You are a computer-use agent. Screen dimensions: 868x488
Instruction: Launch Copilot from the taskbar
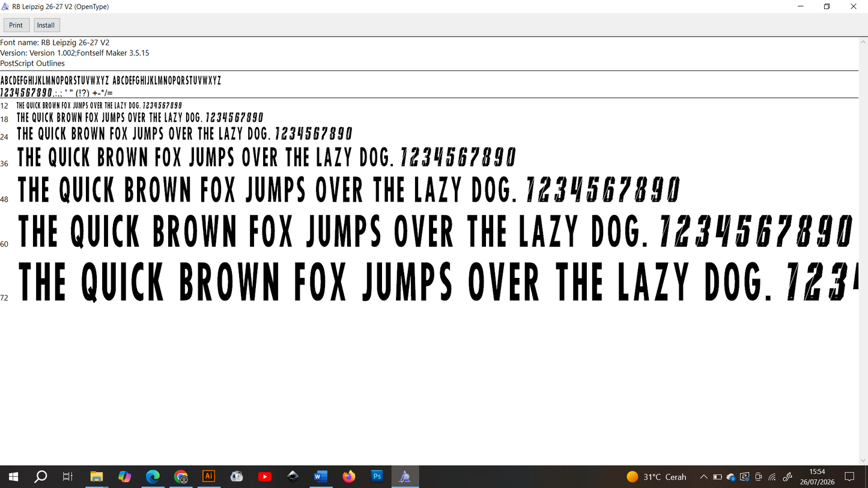[124, 477]
